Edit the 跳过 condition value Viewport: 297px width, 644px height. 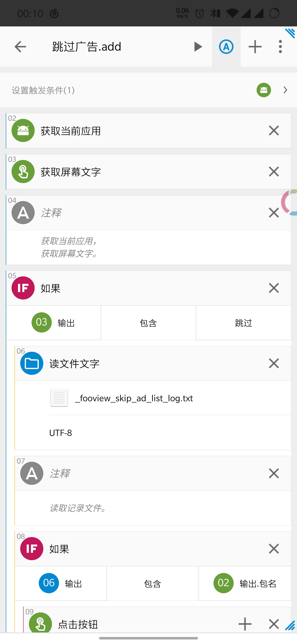coord(244,323)
